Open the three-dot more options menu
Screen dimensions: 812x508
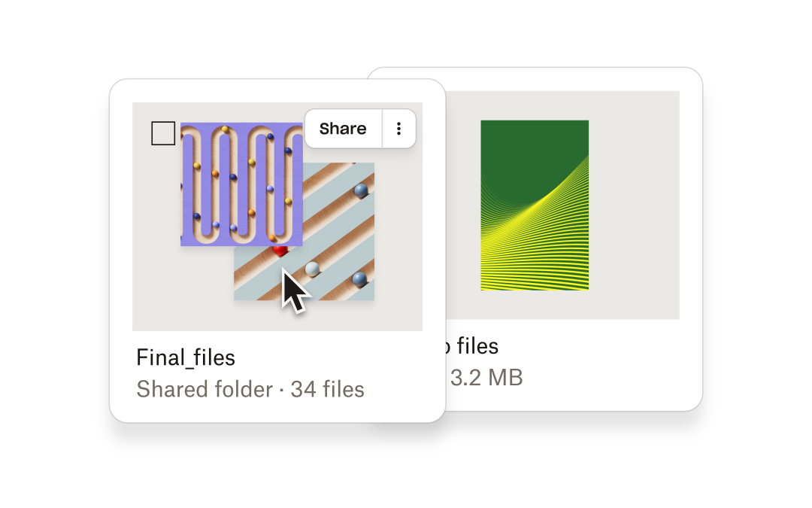pos(399,129)
